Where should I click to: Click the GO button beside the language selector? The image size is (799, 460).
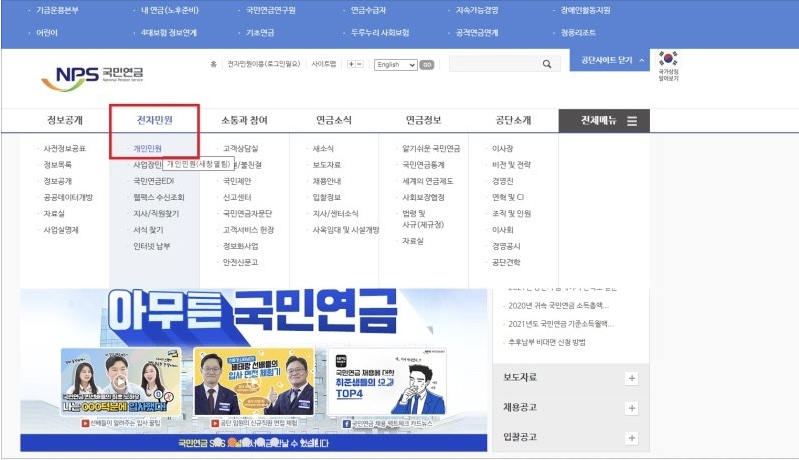click(x=427, y=65)
